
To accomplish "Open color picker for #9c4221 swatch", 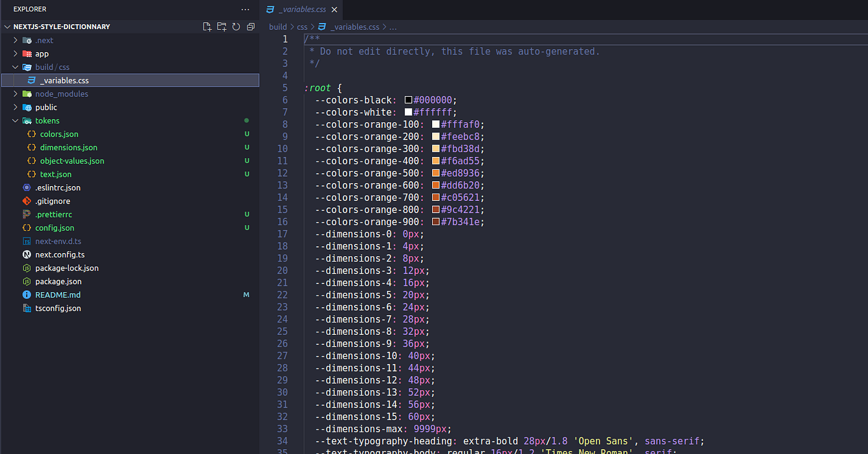I will click(436, 210).
